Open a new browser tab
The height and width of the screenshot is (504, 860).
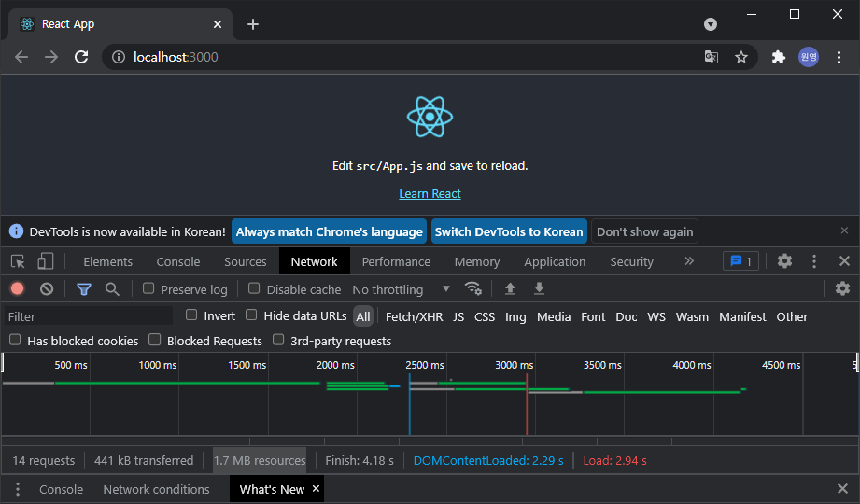(253, 24)
